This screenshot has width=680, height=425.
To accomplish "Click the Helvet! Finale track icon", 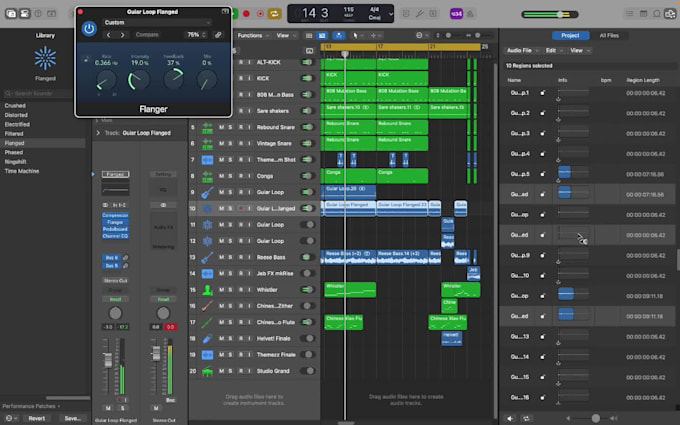I will (x=207, y=339).
